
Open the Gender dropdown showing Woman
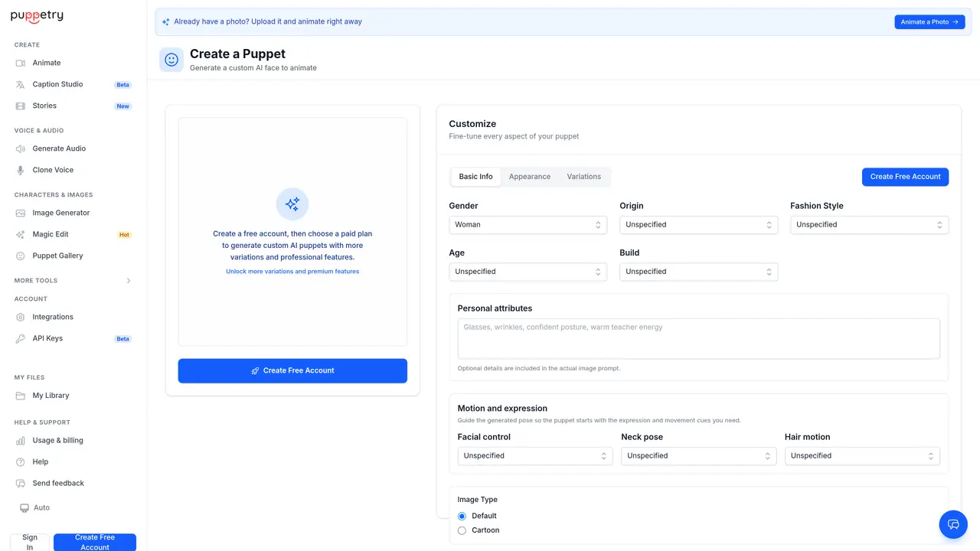click(528, 225)
